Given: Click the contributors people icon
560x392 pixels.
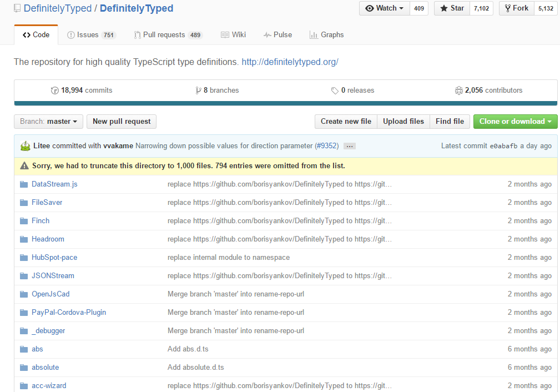Looking at the screenshot, I should (458, 91).
